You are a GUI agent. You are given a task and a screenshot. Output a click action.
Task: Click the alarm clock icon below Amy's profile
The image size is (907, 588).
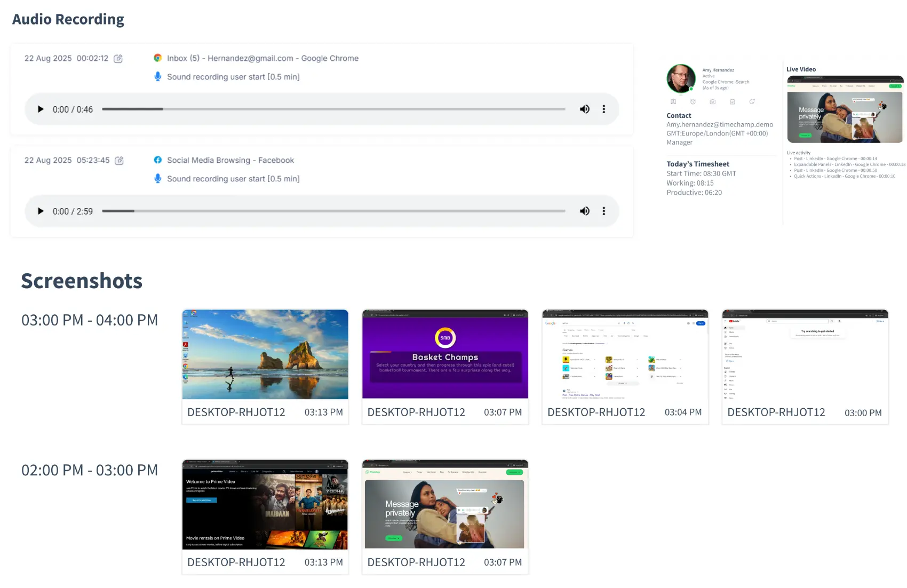click(694, 102)
